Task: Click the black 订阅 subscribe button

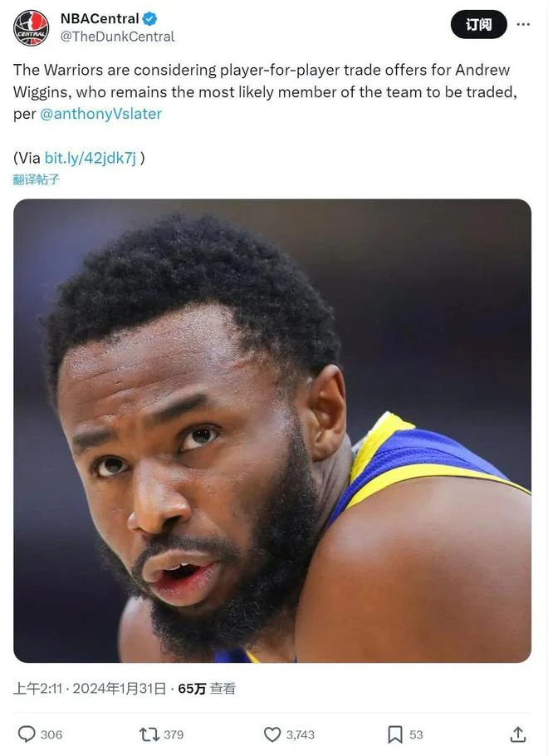Action: pyautogui.click(x=478, y=24)
